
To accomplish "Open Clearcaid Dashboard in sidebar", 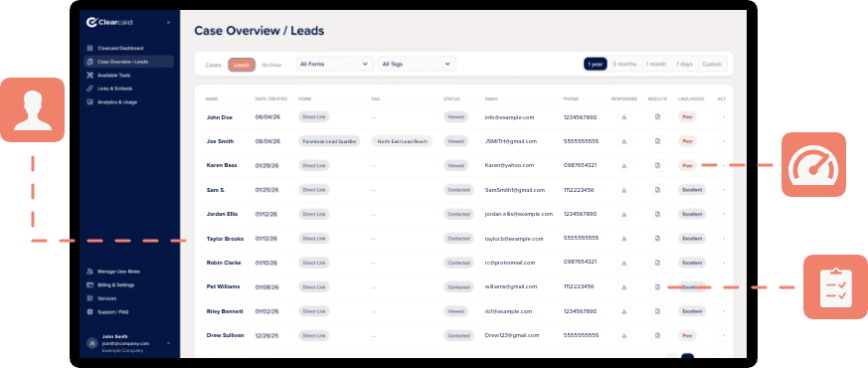I will (x=115, y=48).
